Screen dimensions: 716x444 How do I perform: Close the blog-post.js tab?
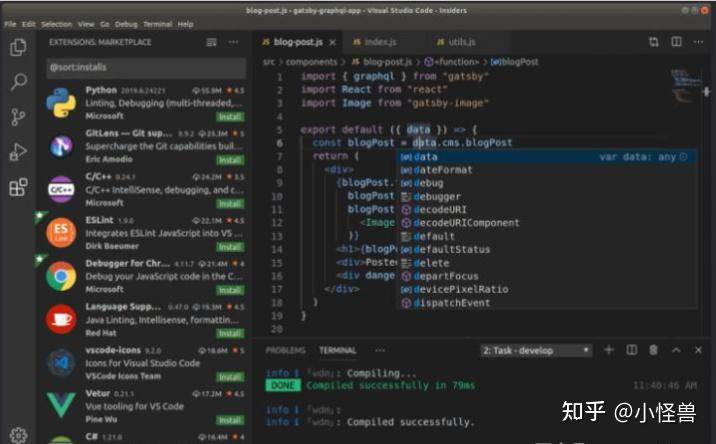[x=332, y=42]
